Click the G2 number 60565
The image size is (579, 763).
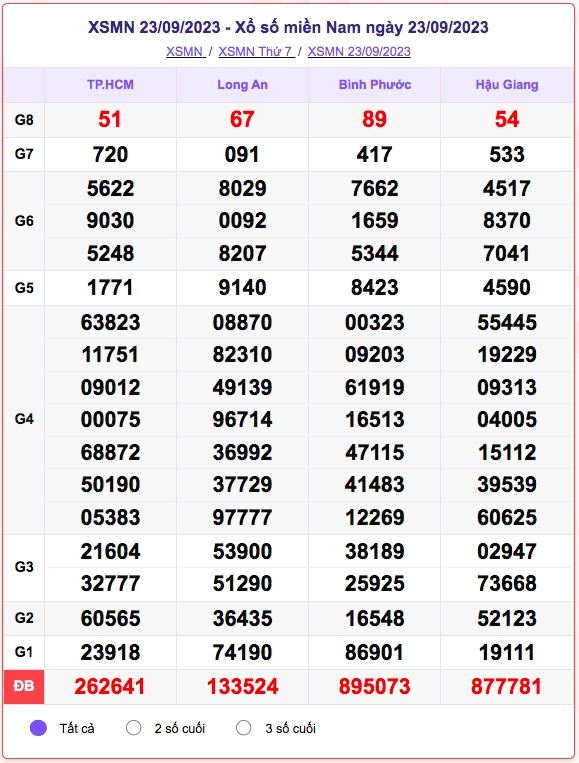coord(110,618)
